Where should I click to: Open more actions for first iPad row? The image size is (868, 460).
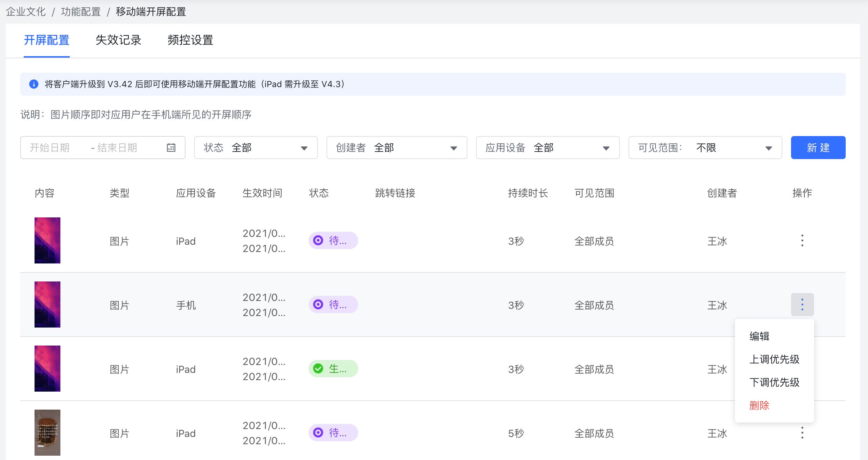pyautogui.click(x=802, y=240)
